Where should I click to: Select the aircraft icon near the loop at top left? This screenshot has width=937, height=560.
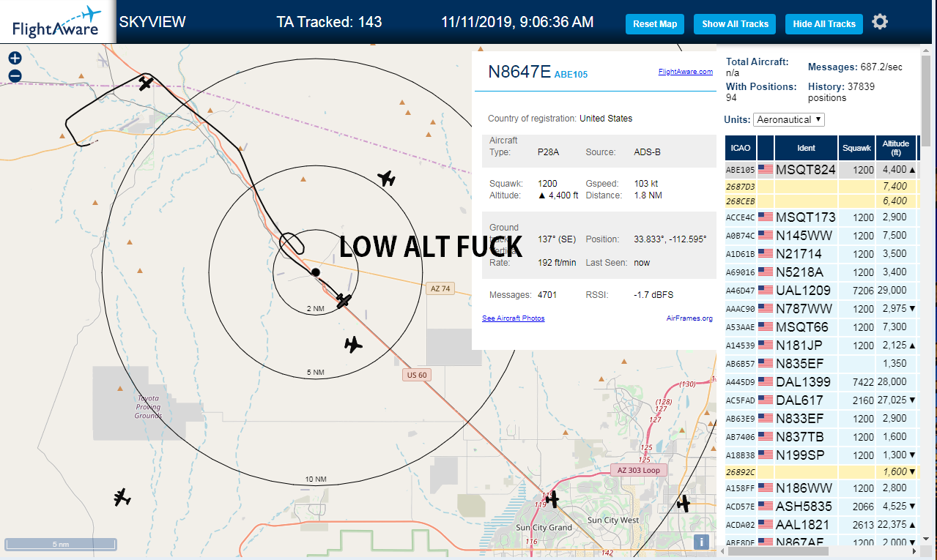146,83
